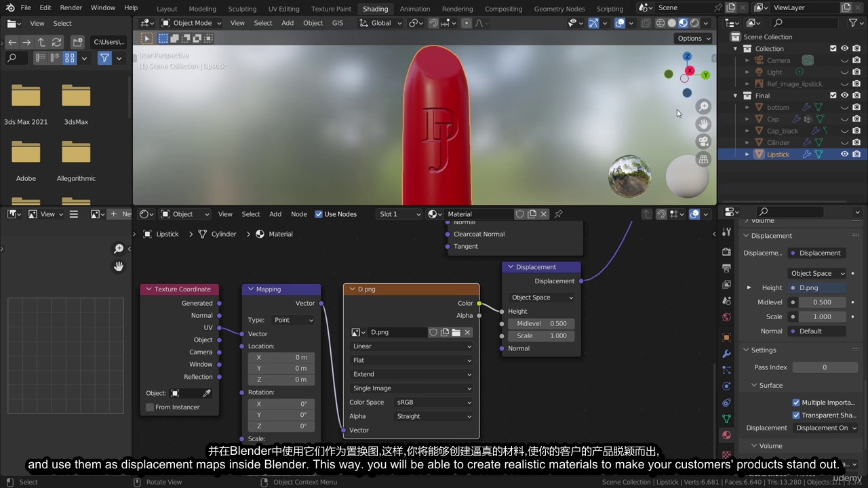868x488 pixels.
Task: Toggle Collection viewport visibility eye
Action: pos(844,49)
